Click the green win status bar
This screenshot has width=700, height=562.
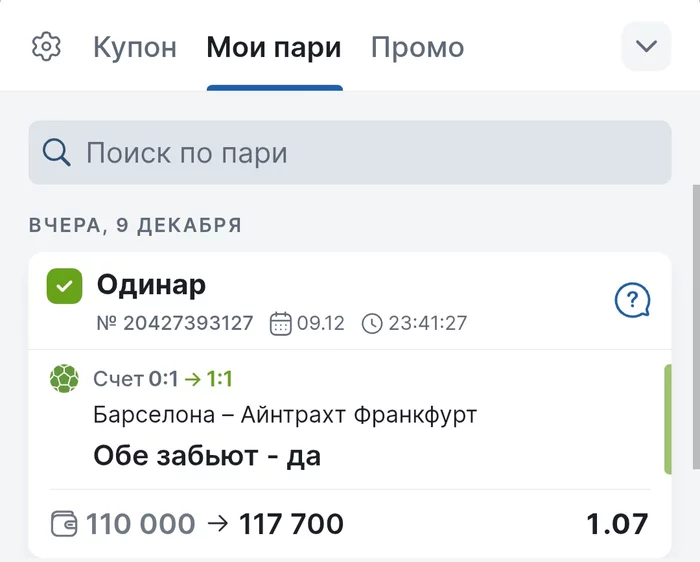667,420
